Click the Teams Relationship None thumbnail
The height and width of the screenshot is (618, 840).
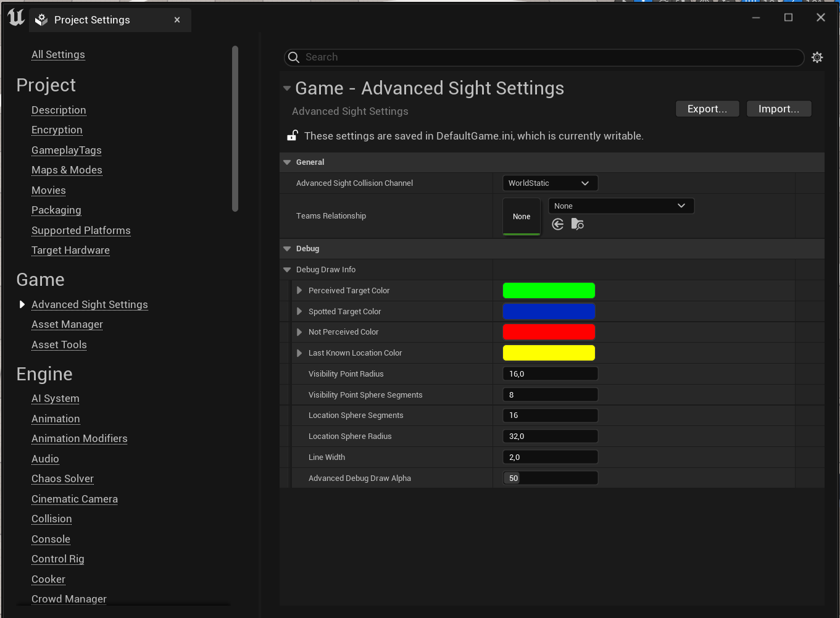(522, 216)
